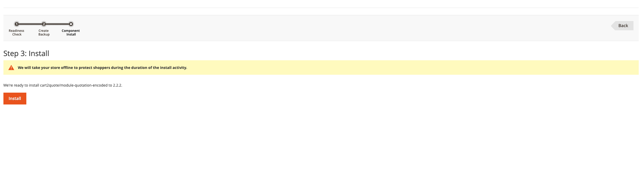Click the active Component Install step circle

pyautogui.click(x=71, y=24)
